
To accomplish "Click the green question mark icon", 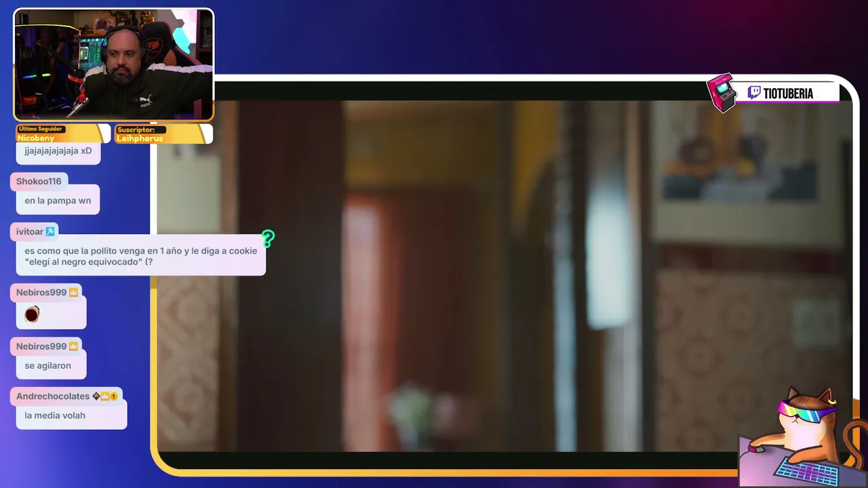I will point(268,239).
